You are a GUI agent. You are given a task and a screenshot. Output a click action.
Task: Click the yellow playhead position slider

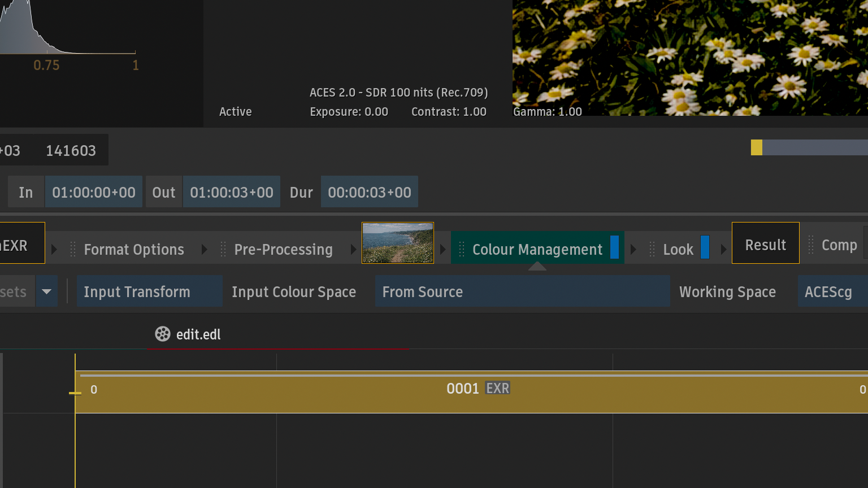click(x=757, y=147)
